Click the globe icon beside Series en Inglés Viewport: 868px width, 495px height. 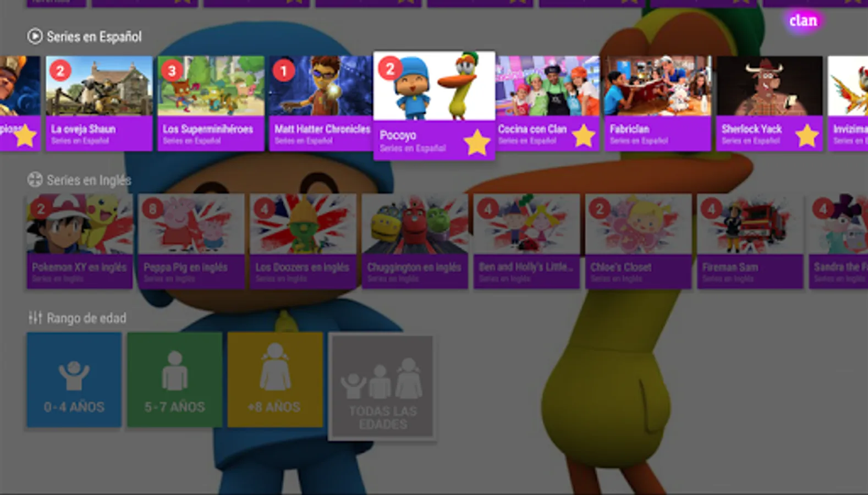point(35,179)
